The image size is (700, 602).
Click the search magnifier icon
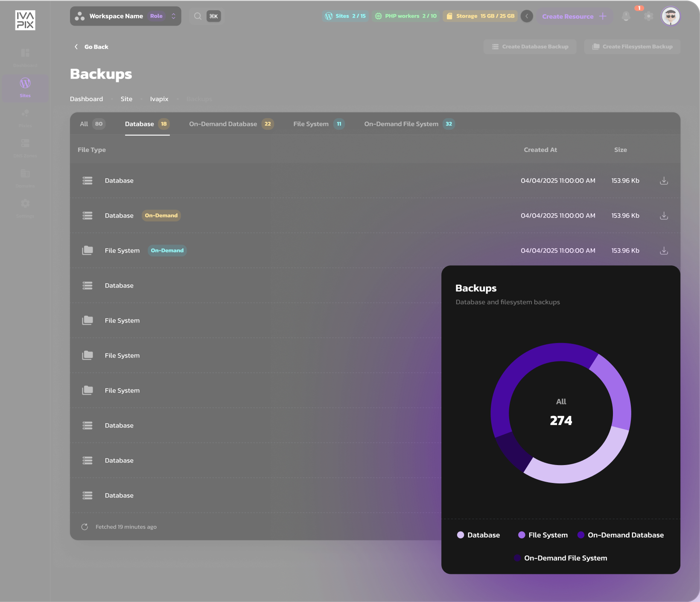[x=198, y=16]
